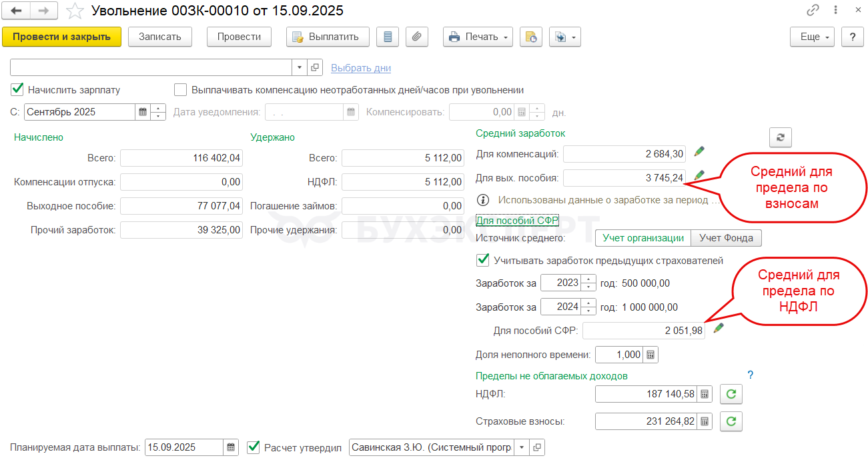Recalculate Страховые взносы non-taxable limit

(731, 421)
